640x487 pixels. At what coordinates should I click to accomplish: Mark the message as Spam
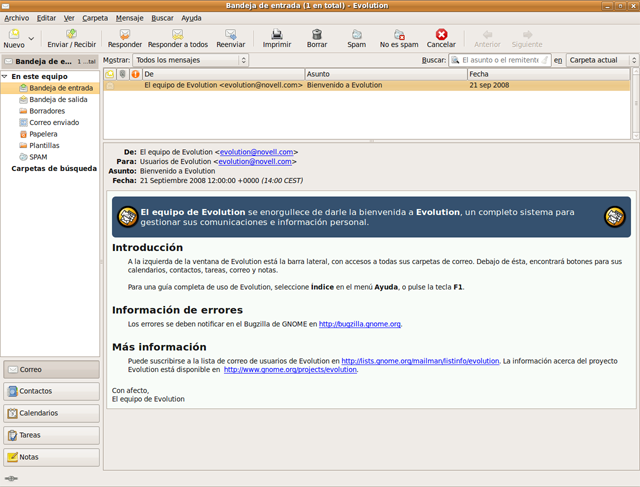click(x=357, y=35)
